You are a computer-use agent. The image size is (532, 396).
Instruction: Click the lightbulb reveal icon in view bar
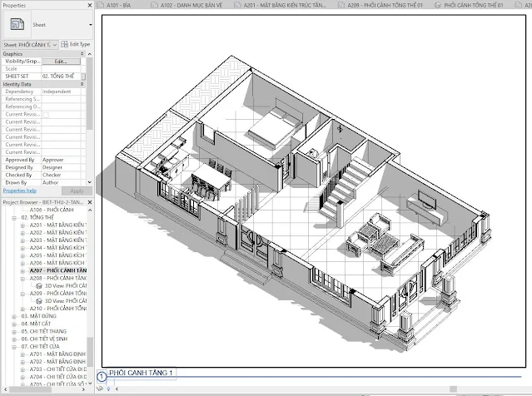coord(108,389)
